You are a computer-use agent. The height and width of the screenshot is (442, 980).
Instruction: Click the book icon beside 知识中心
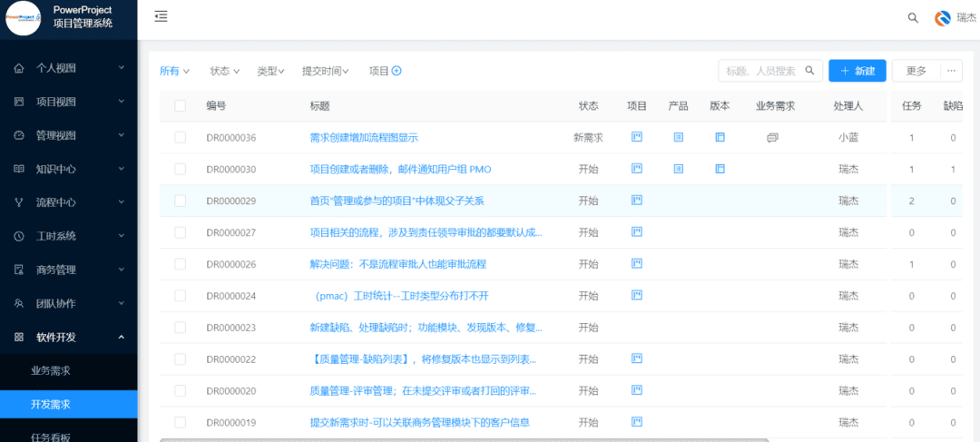click(19, 169)
